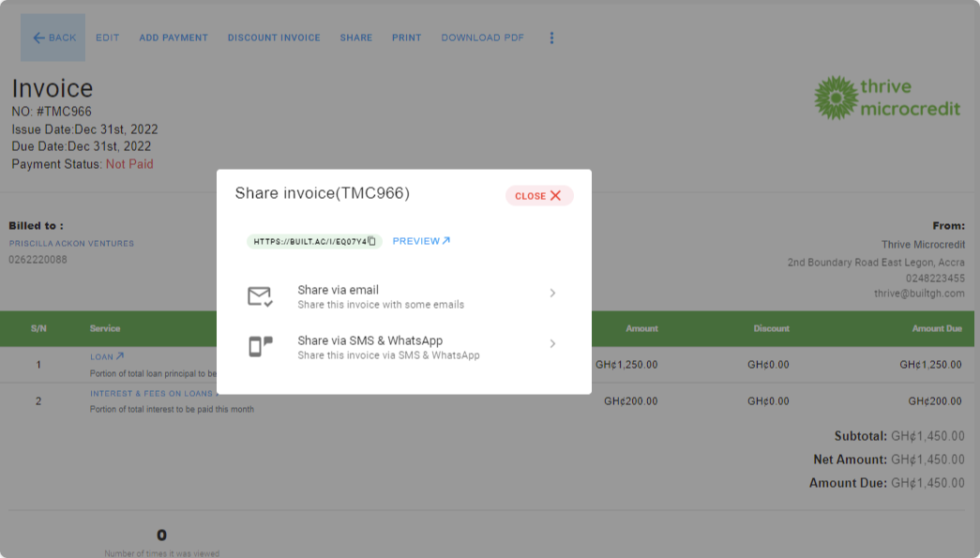Open the Priscilla Ackon Ventures customer link

71,244
